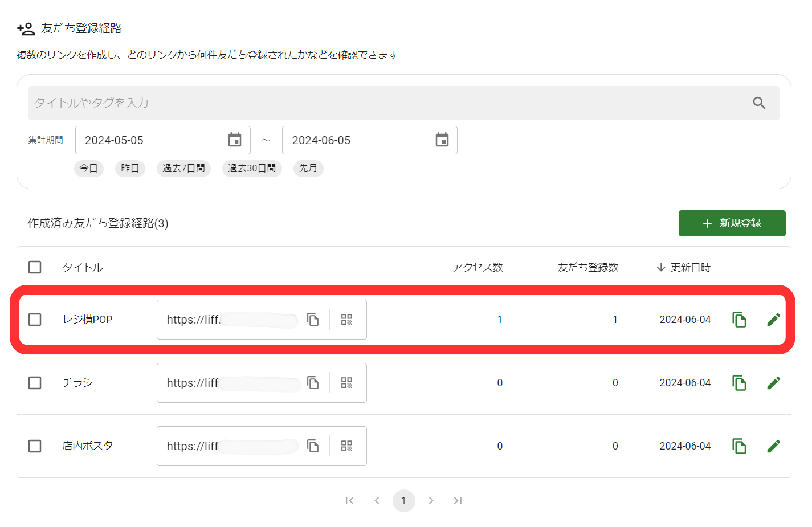Go to the next page with the arrow icon
Image resolution: width=812 pixels, height=527 pixels.
[x=431, y=500]
